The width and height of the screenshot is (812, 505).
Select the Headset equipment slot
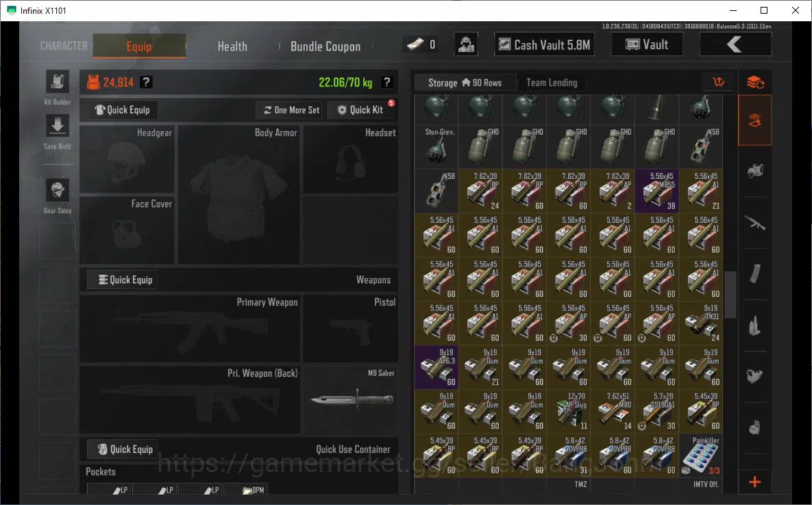tap(351, 160)
